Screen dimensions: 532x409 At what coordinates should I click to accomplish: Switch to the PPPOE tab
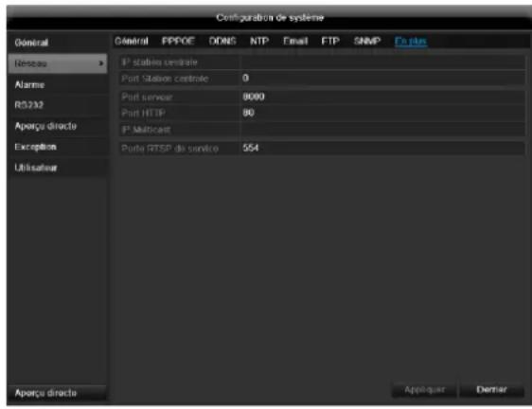[x=178, y=41]
